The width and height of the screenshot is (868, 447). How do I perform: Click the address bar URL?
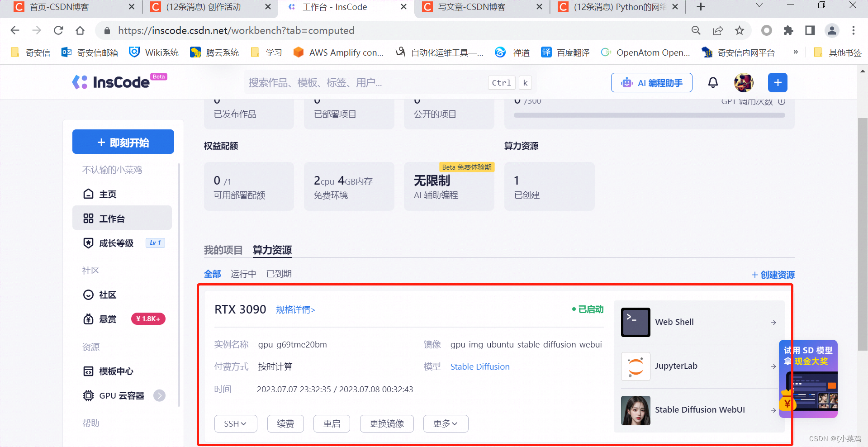point(236,30)
